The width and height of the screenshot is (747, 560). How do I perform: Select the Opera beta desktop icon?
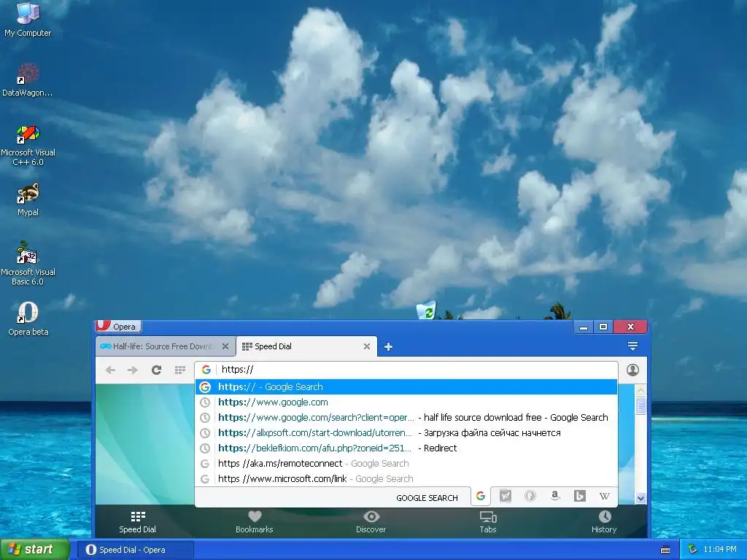coord(28,319)
